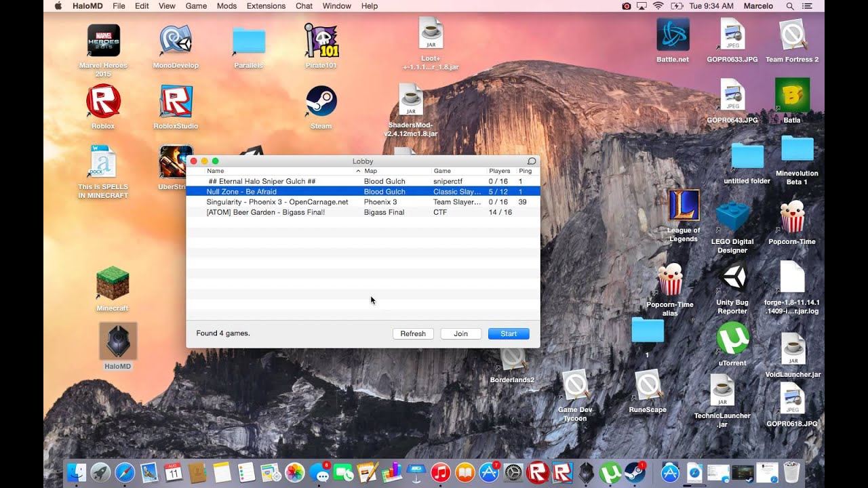Open the Steam desktop shortcut
Screen dimensions: 868x488
(321, 102)
